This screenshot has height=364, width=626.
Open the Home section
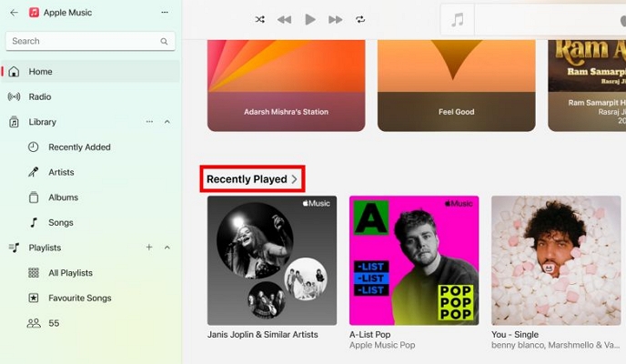coord(90,72)
